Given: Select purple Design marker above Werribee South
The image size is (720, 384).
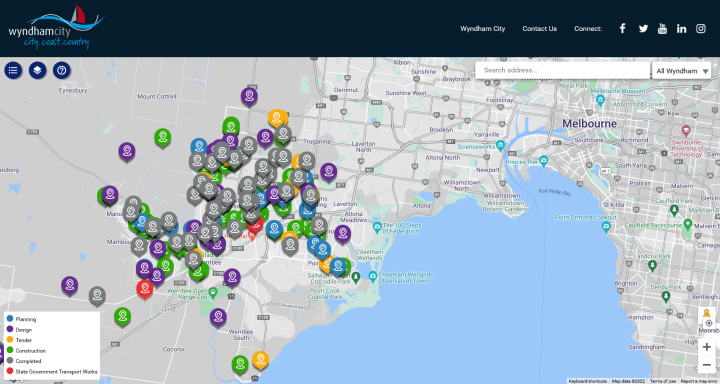Looking at the screenshot, I should [x=218, y=317].
